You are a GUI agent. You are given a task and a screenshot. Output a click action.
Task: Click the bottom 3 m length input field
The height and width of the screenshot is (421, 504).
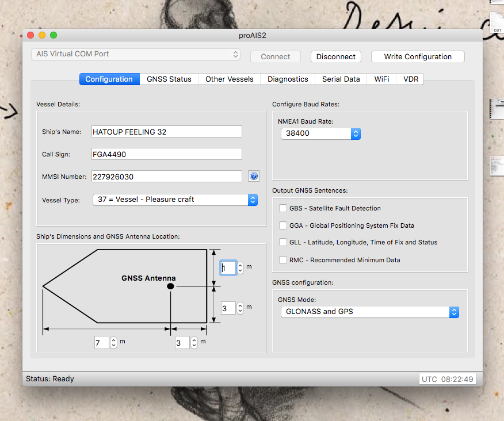tap(182, 343)
